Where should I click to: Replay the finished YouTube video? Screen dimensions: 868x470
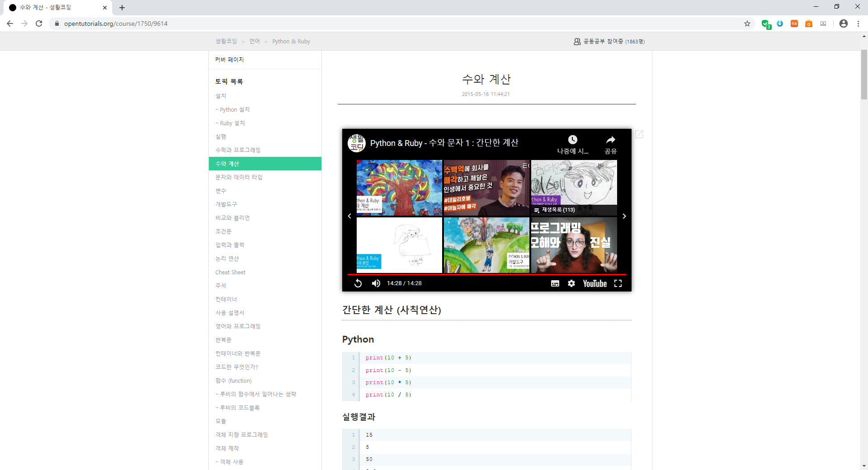(358, 283)
